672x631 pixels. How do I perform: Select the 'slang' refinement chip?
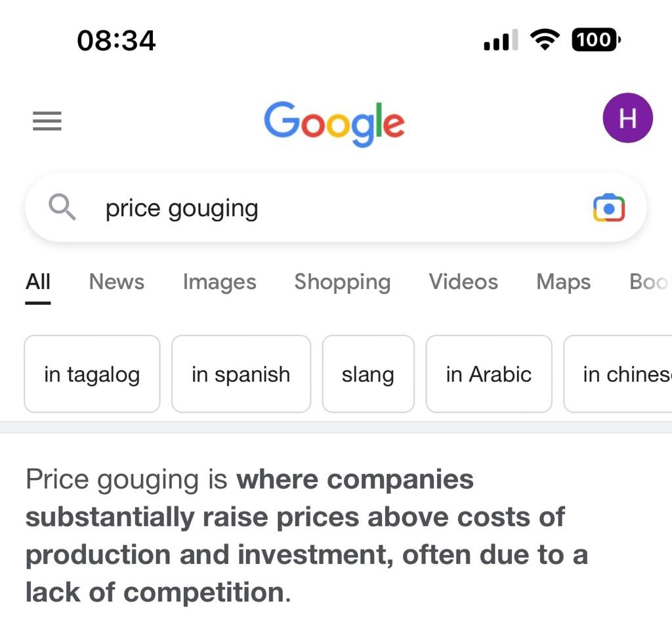368,374
